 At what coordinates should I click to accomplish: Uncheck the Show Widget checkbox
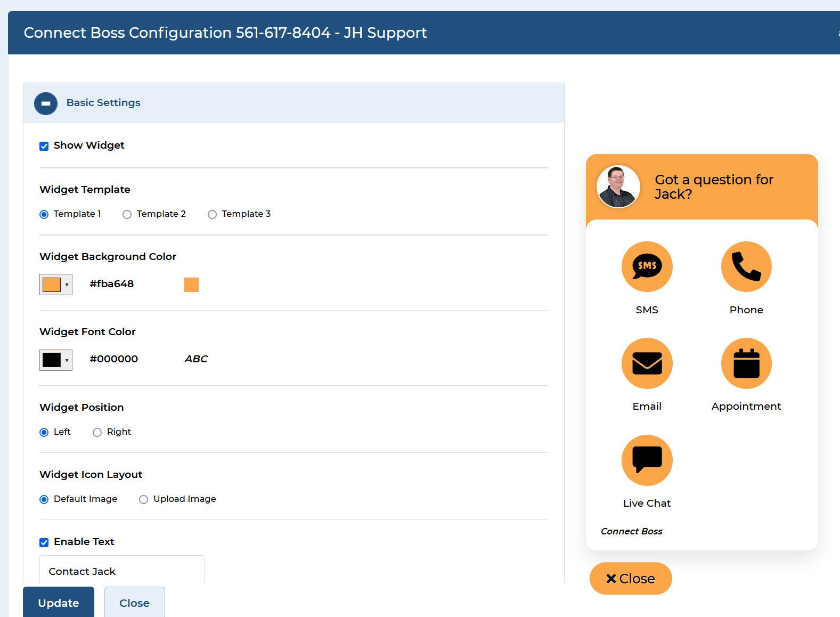pos(44,146)
